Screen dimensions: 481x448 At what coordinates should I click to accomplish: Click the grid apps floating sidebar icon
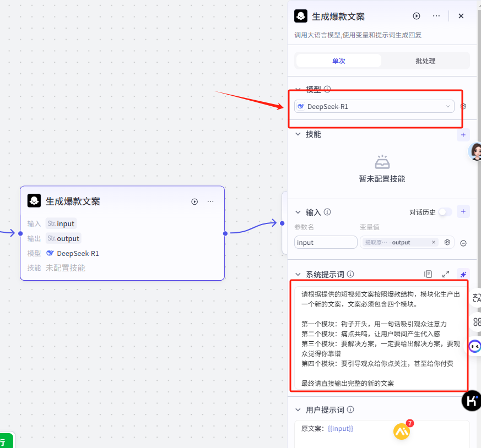pyautogui.click(x=477, y=322)
